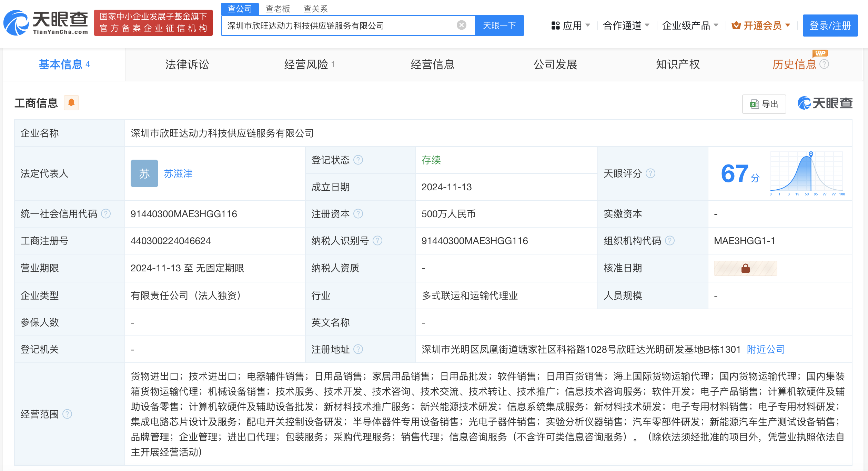Click the 天眼一下 search button
Image resolution: width=868 pixels, height=471 pixels.
point(499,25)
